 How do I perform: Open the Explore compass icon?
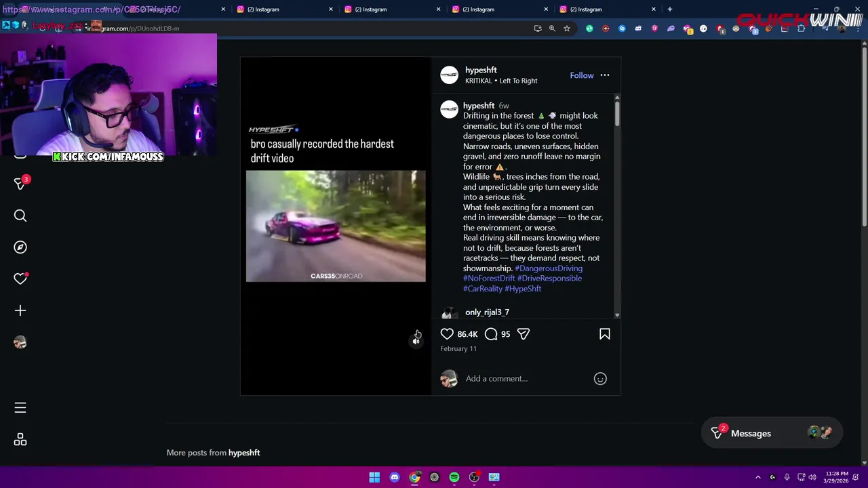click(20, 247)
